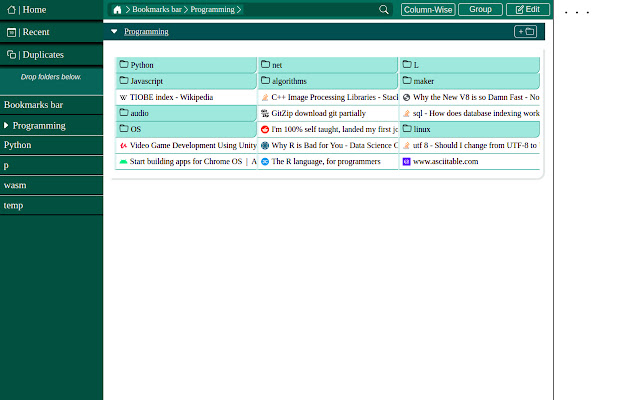
Task: Open the www.asciitable.com bookmark
Action: pyautogui.click(x=469, y=161)
